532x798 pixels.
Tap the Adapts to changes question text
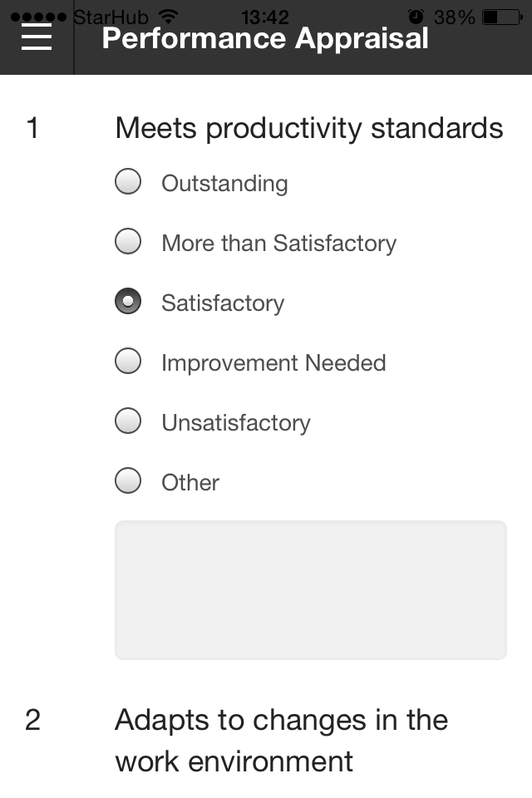click(x=282, y=741)
